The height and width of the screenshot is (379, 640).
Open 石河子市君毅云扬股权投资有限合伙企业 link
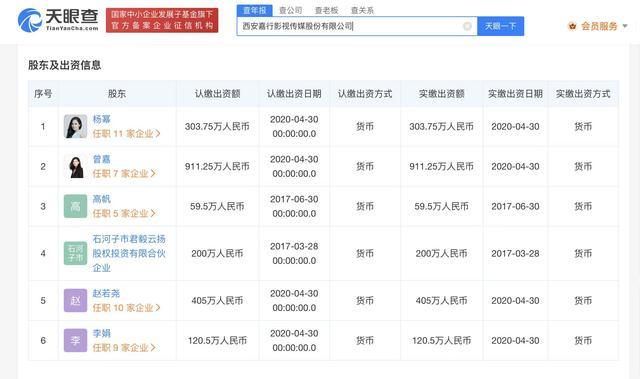[x=129, y=253]
